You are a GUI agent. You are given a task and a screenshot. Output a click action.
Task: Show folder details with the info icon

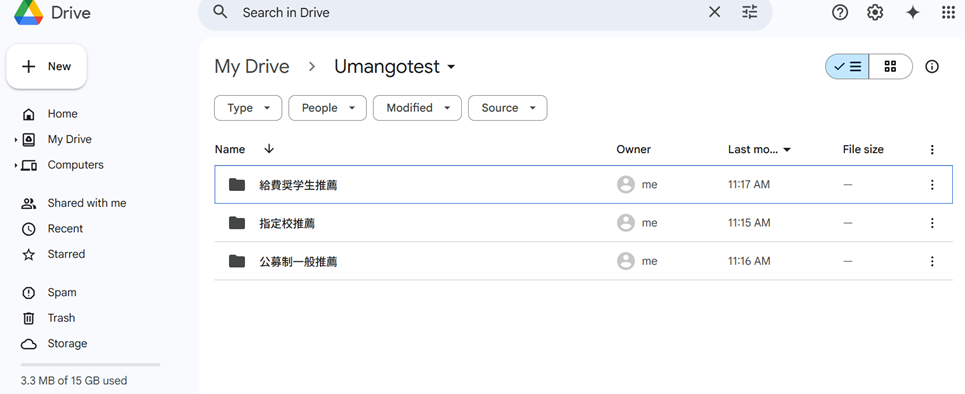[x=932, y=66]
